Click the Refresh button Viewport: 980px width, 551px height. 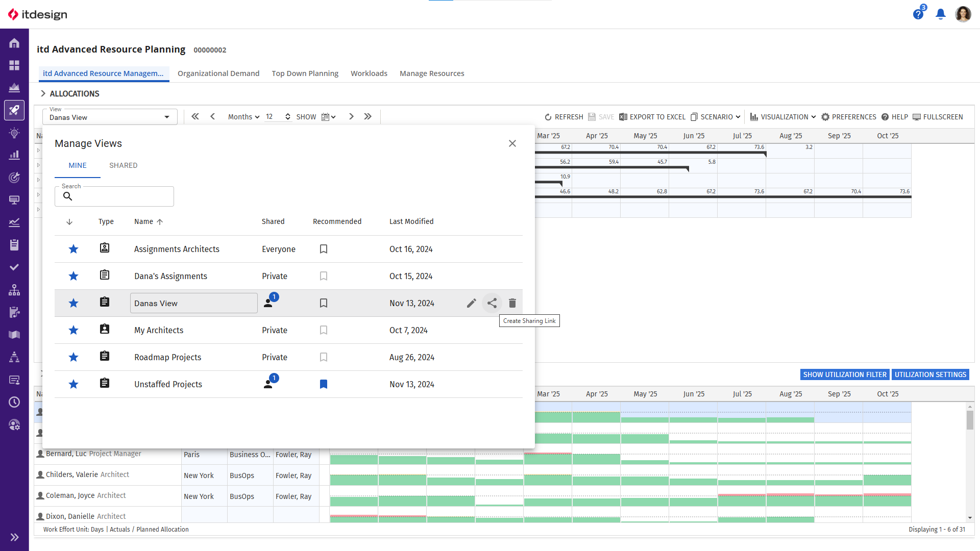[563, 117]
